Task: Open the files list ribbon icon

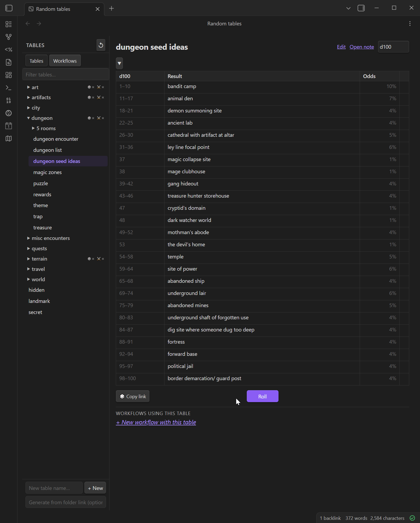Action: tap(8, 24)
